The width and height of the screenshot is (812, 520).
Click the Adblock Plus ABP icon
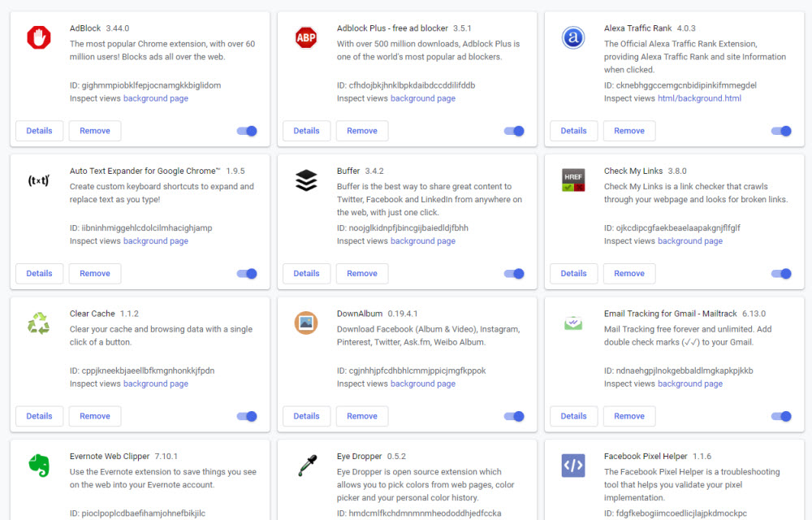click(306, 37)
